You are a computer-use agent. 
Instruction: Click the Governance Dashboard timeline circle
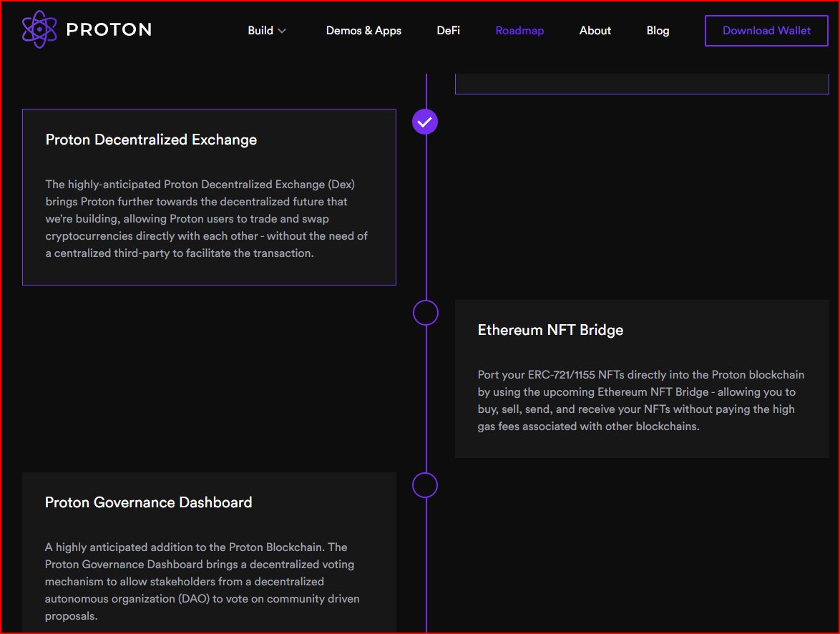click(425, 485)
